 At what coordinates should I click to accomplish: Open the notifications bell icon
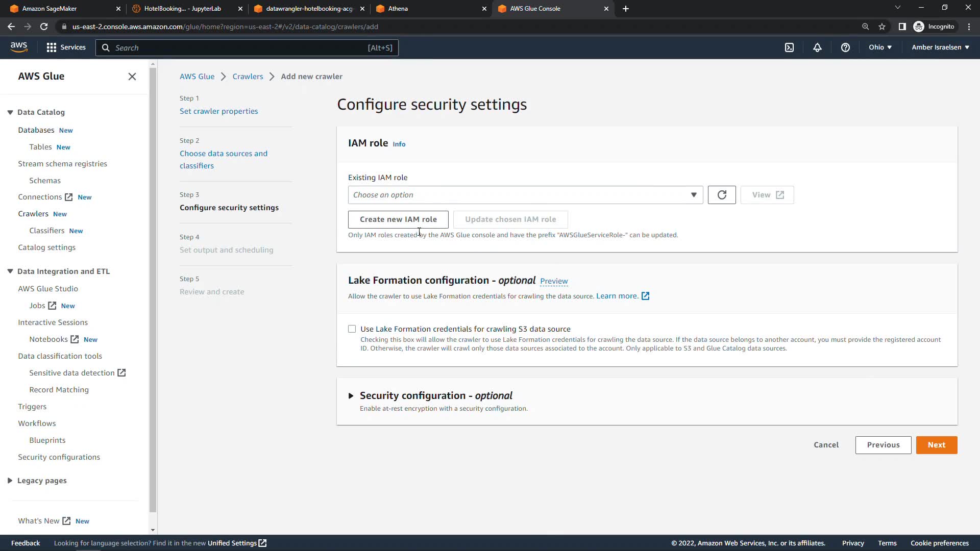[817, 47]
